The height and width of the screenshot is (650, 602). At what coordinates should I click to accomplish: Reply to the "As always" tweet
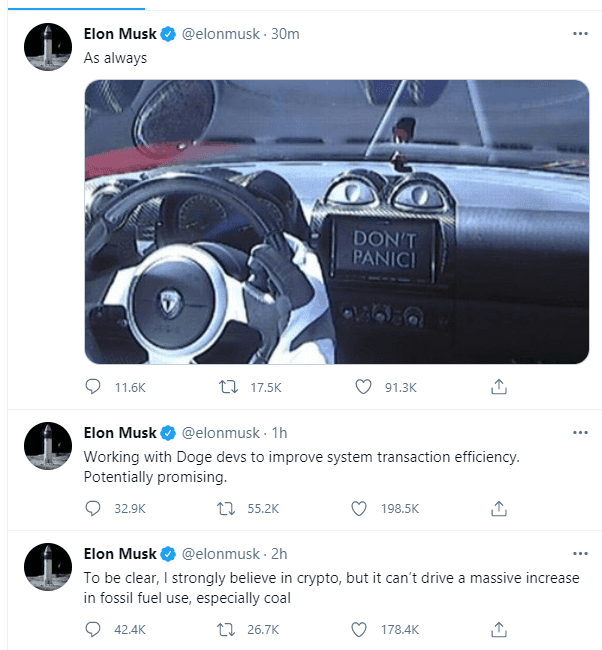tap(94, 387)
